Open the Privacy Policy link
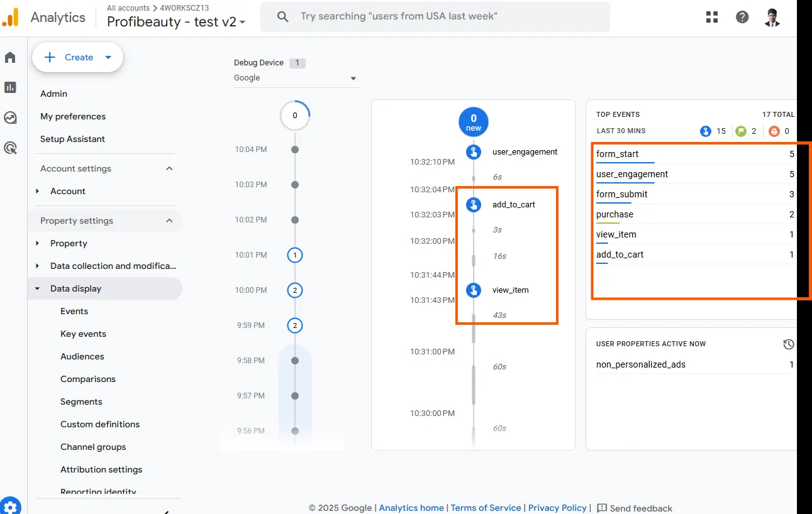 point(557,508)
